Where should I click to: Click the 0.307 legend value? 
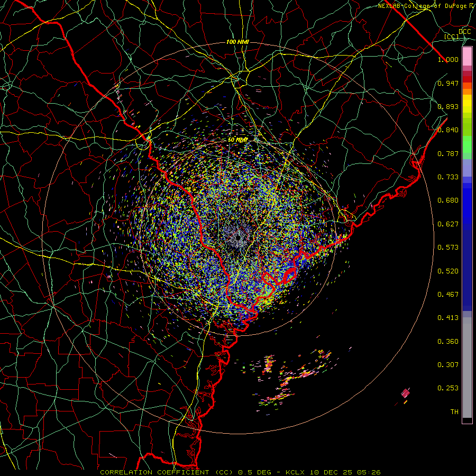[x=448, y=365]
